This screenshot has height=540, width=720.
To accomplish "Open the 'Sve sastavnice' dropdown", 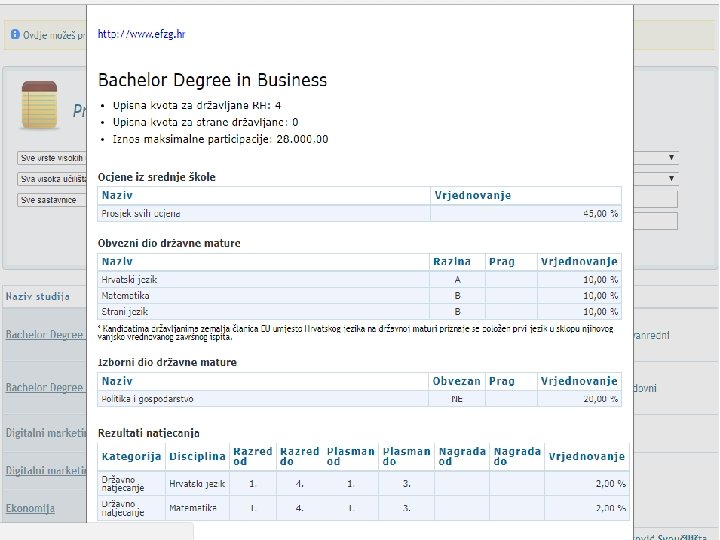I will [x=52, y=200].
